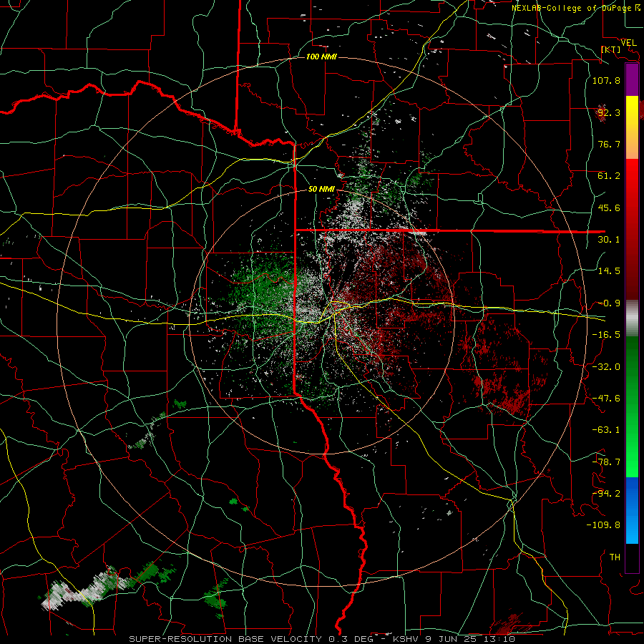Click the -109.8 velocity scale value
This screenshot has height=644, width=644.
603,525
